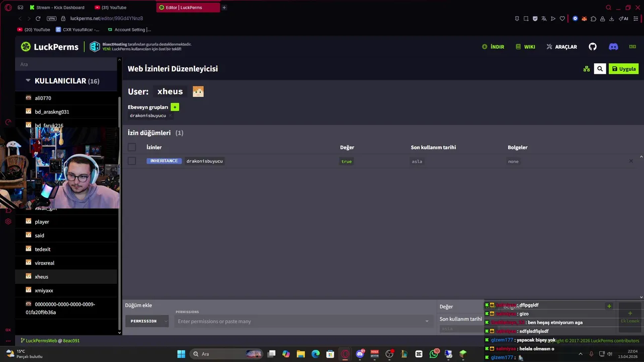Select user tedexit
This screenshot has height=362, width=644.
66,249
